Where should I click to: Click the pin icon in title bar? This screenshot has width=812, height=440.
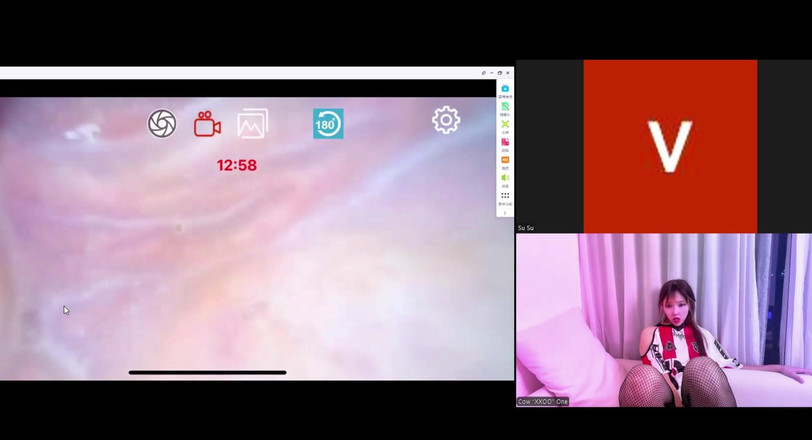[483, 73]
